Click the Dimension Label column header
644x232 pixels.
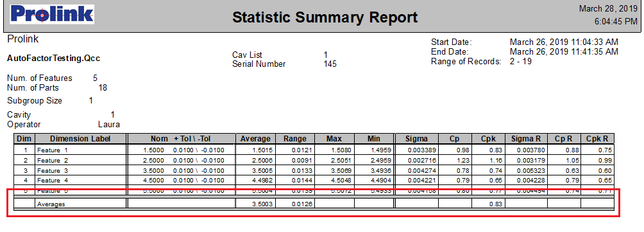click(81, 139)
